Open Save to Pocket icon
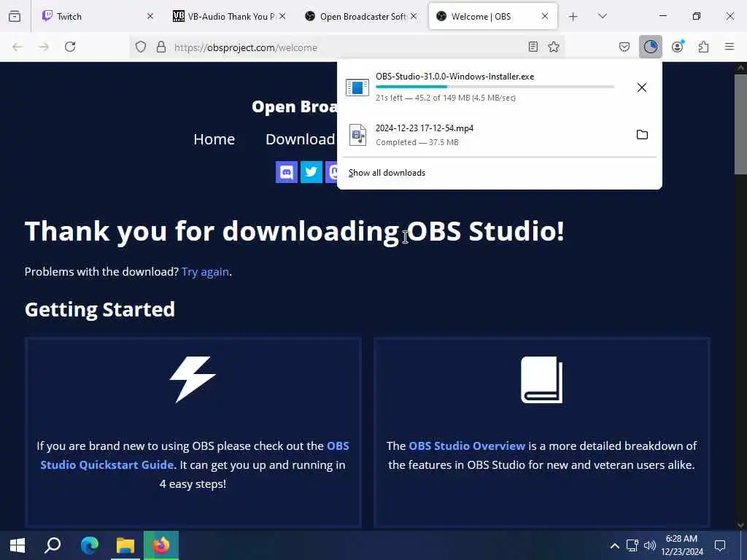Screen dimensions: 747x560 [x=624, y=47]
